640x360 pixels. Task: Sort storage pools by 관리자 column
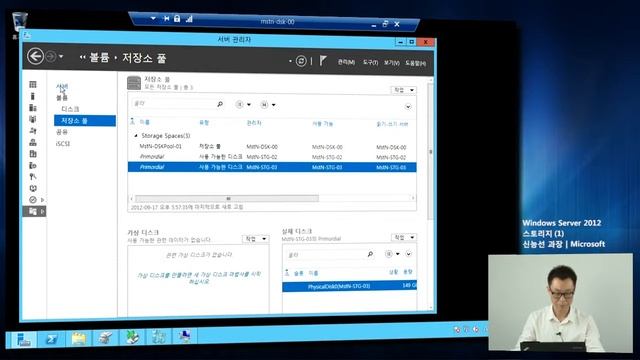click(x=254, y=123)
